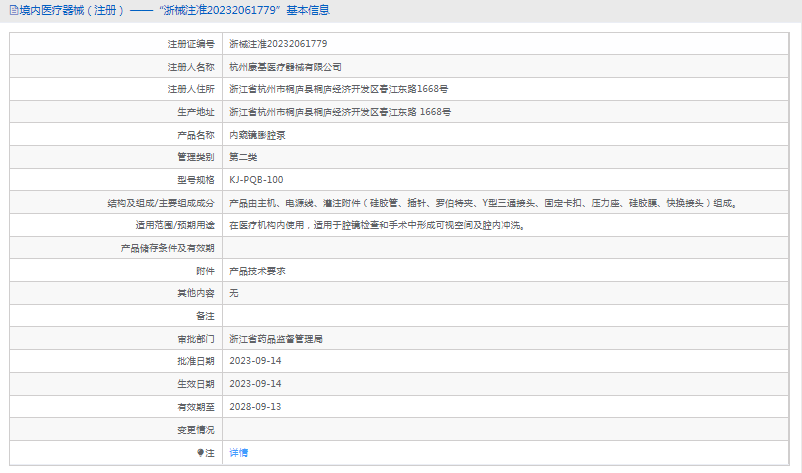Click the page title 境内医疗器械（注册）基本信息
Viewport: 802px width, 473px height.
pos(174,10)
